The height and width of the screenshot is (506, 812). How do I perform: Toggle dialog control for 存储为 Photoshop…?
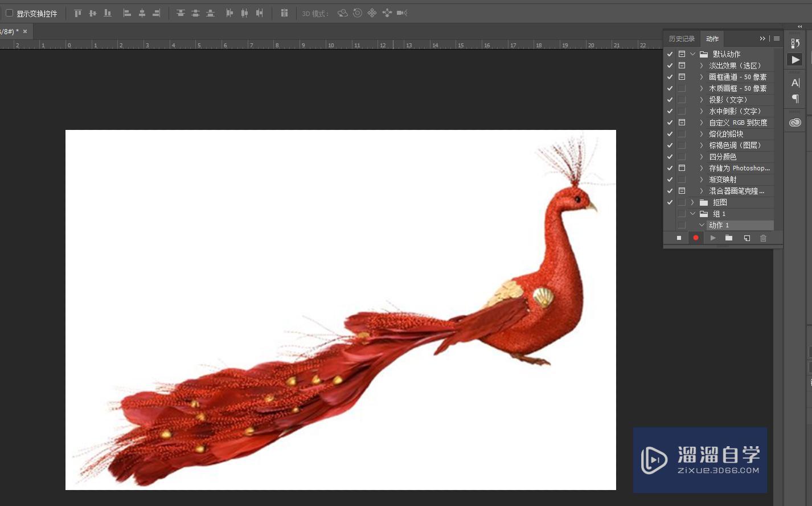click(x=682, y=168)
